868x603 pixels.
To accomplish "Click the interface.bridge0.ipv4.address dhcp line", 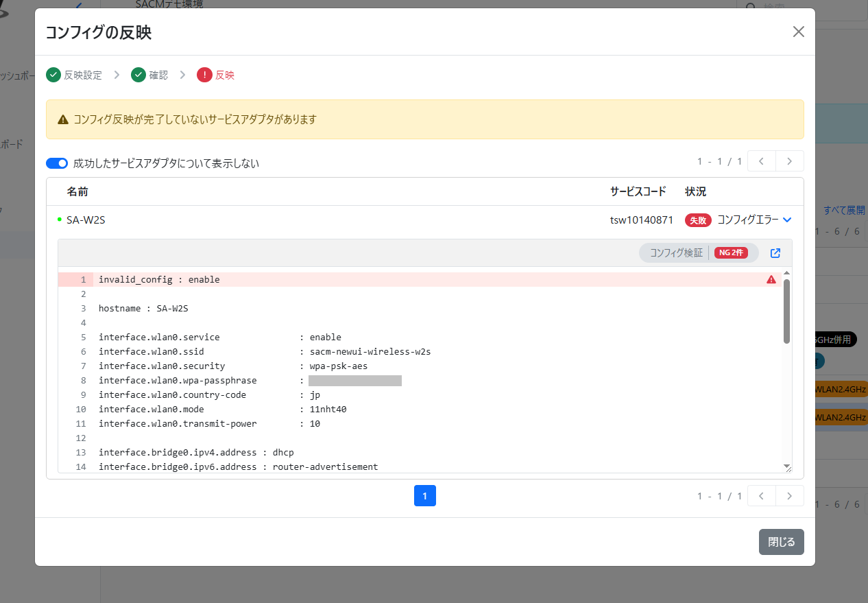I will click(196, 453).
